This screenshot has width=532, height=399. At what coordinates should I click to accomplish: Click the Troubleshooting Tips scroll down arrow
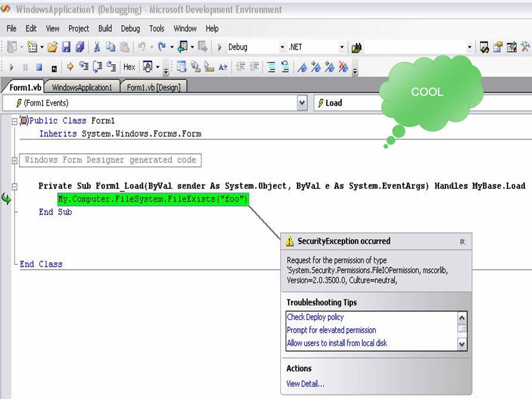tap(462, 344)
